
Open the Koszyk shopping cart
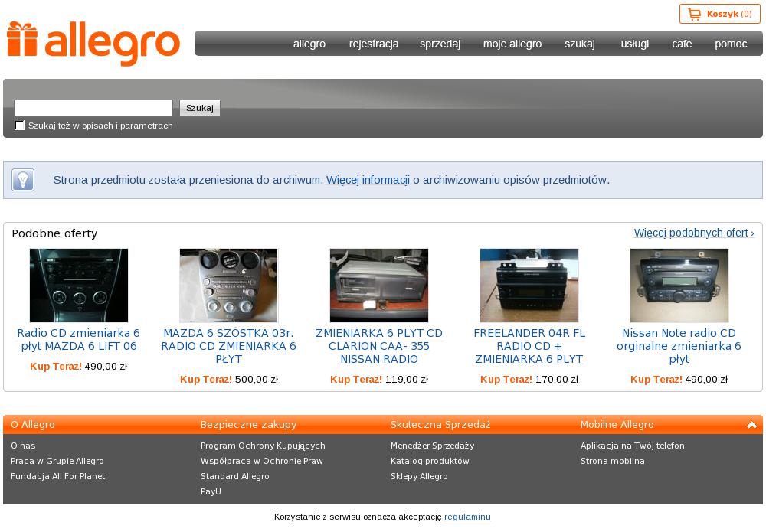(x=719, y=14)
